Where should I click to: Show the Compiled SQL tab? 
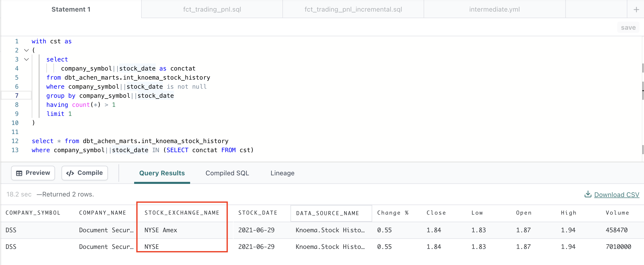pos(227,173)
